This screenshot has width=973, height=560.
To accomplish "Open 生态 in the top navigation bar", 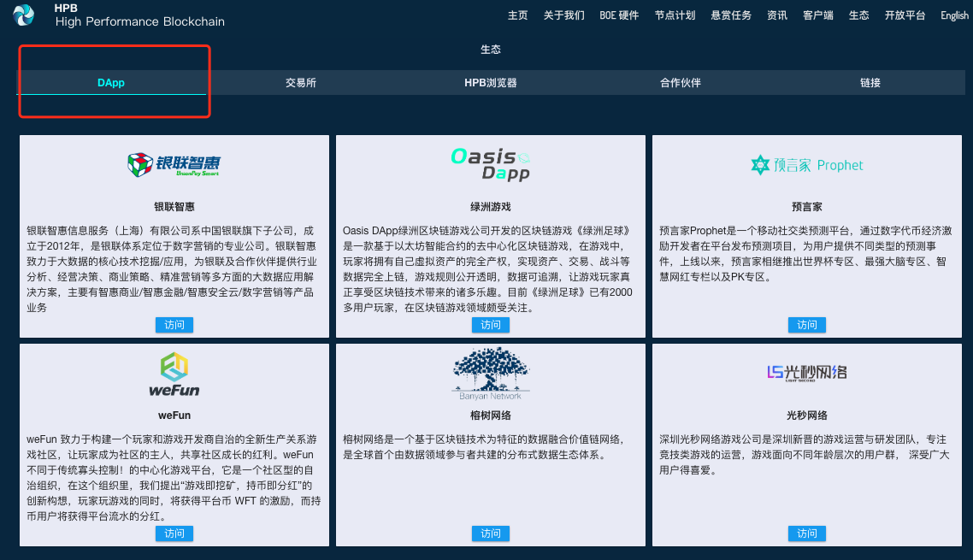I will (x=858, y=15).
